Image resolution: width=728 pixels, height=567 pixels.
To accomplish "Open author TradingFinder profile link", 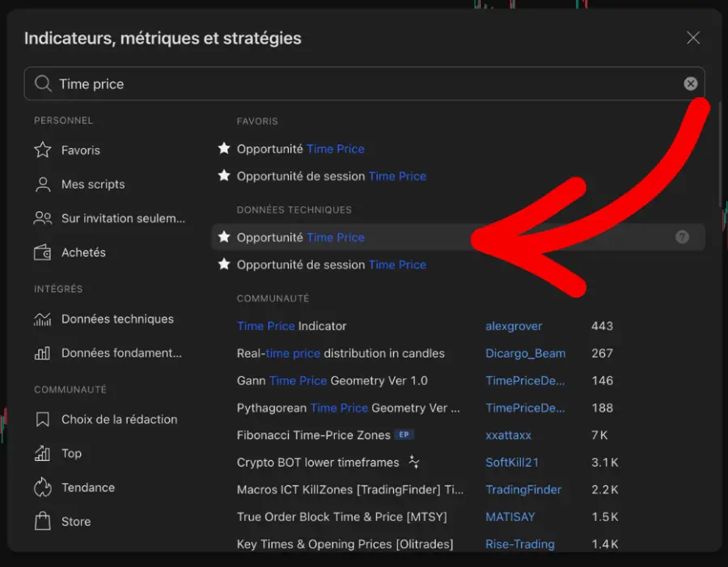I will pyautogui.click(x=523, y=490).
